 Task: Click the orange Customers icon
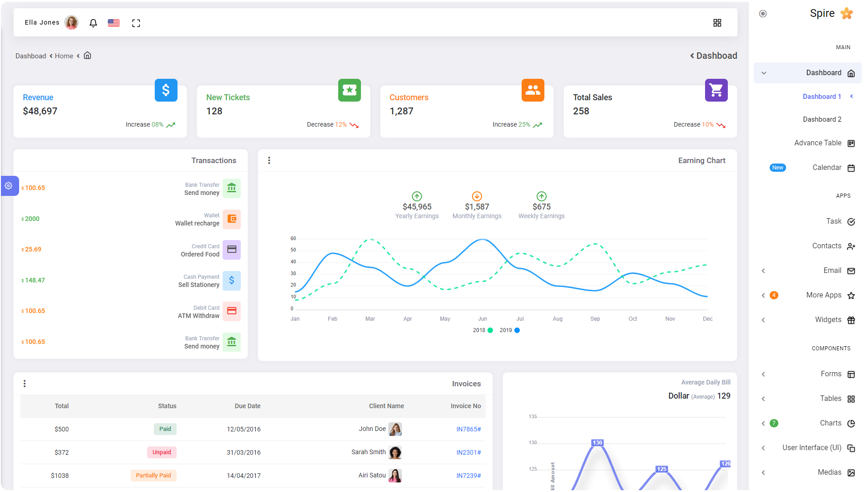coord(533,90)
